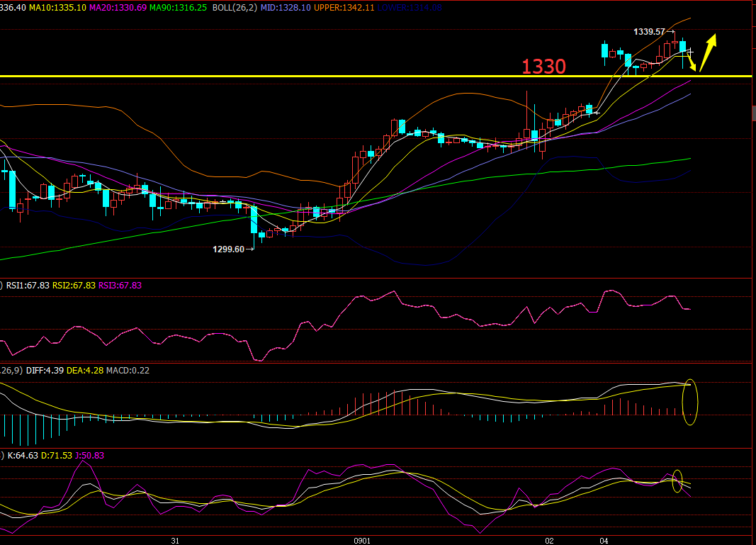Click the dim LOWER:1314.08 Bollinger value
The height and width of the screenshot is (545, 756).
click(410, 8)
